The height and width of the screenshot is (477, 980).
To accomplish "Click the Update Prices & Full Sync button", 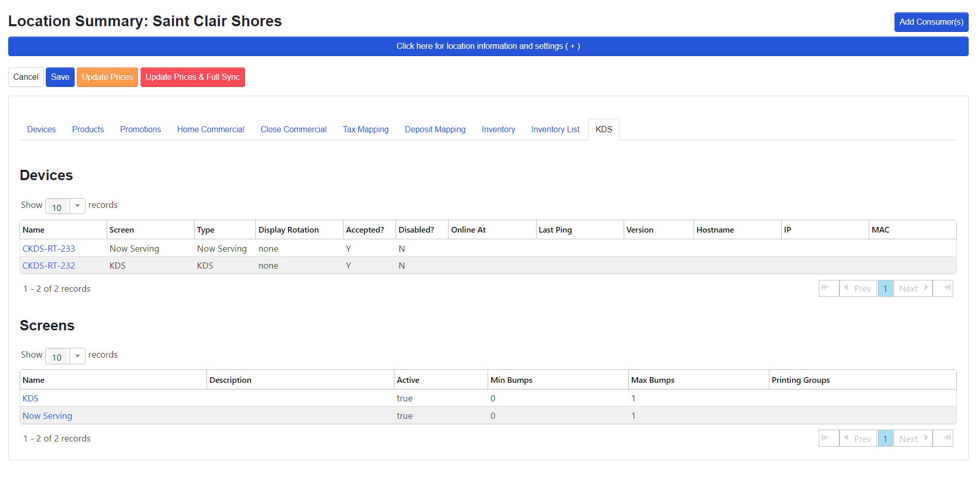I will 193,77.
